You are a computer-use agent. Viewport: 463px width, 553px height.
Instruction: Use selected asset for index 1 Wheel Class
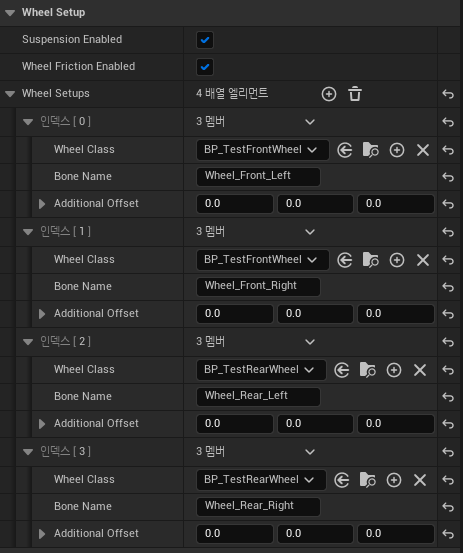point(345,260)
